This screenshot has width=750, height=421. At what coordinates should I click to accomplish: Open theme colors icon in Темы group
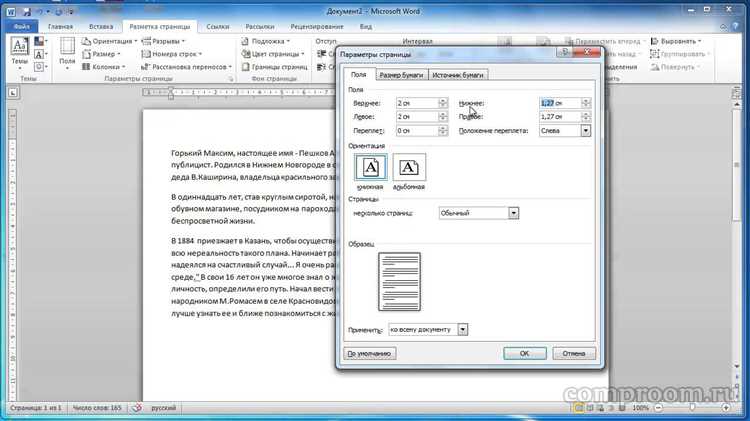click(x=39, y=42)
